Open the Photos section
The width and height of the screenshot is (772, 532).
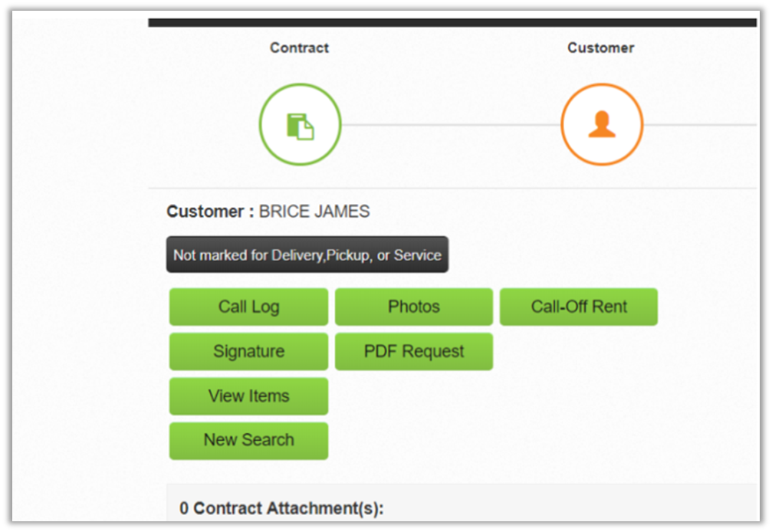[413, 307]
